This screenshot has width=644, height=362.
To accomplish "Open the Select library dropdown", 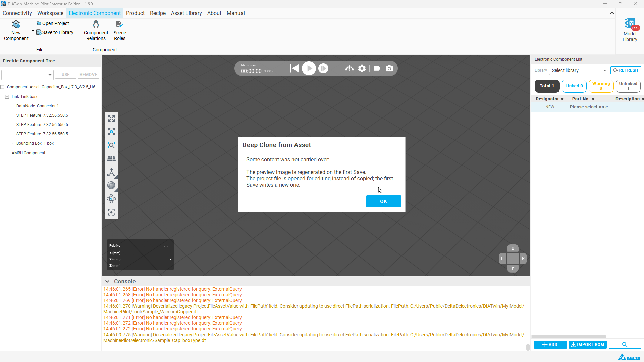I will (579, 70).
